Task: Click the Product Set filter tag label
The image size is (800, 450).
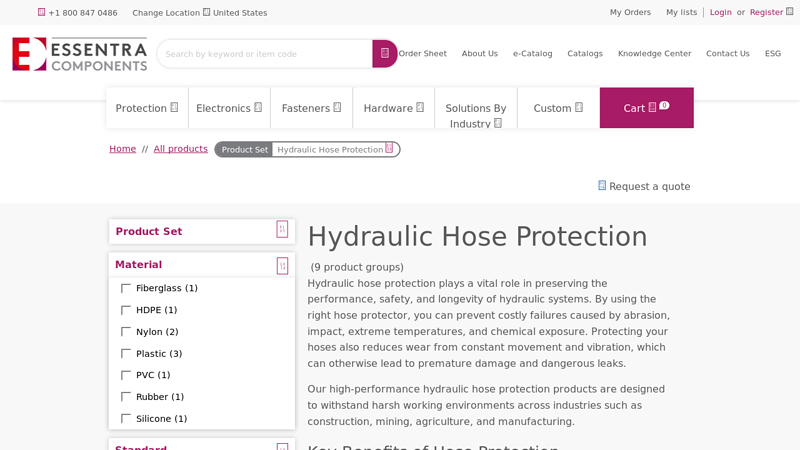Action: 244,149
